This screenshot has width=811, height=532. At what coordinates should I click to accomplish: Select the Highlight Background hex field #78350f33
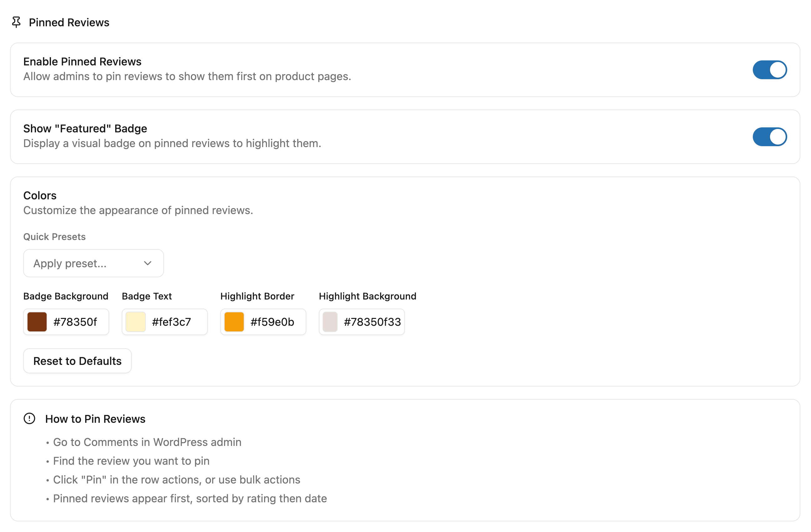pos(372,322)
